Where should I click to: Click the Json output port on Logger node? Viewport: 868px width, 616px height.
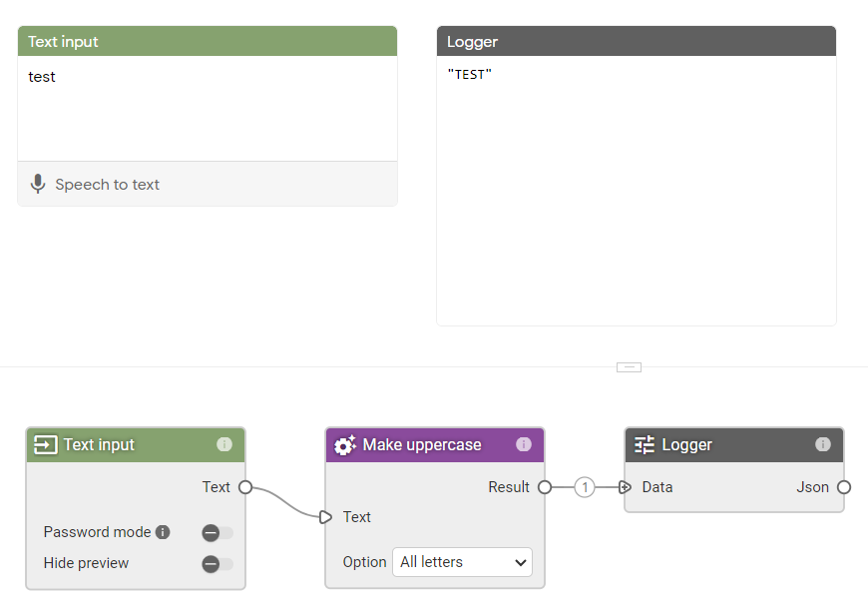pyautogui.click(x=844, y=487)
